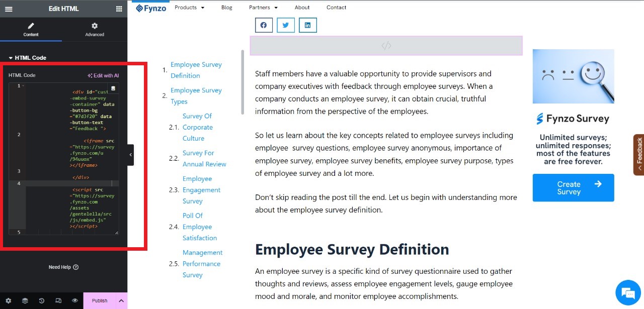Click the Fynzo logo
Image resolution: width=644 pixels, height=309 pixels.
point(151,8)
